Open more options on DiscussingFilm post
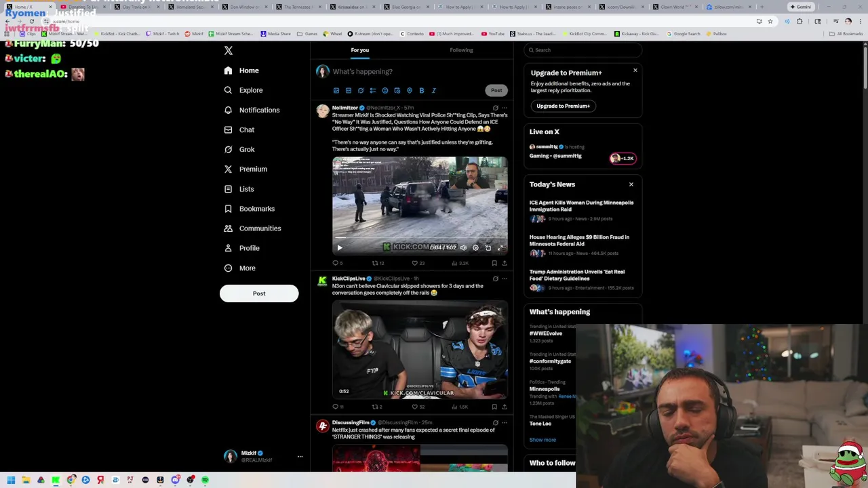The width and height of the screenshot is (868, 488). point(504,423)
